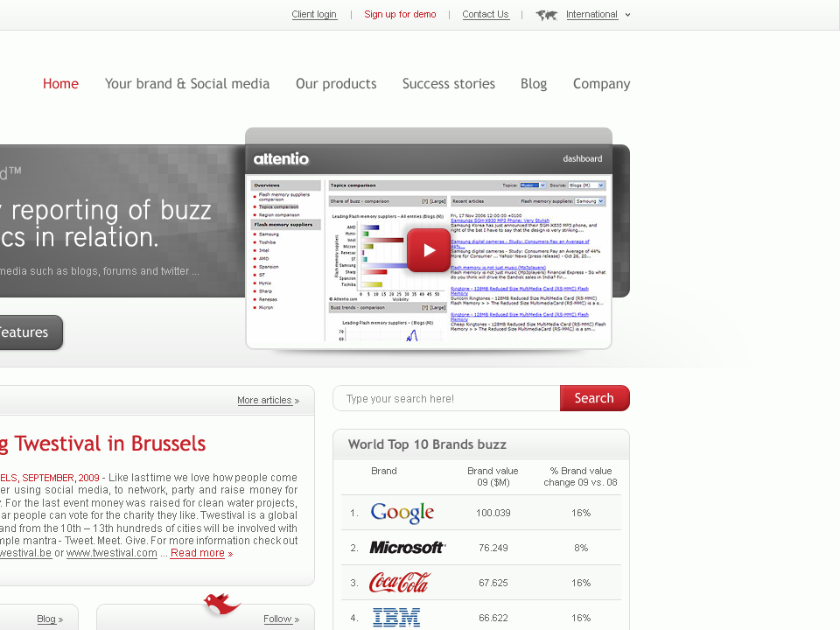Play the dashboard demo video
This screenshot has width=840, height=630.
point(428,250)
